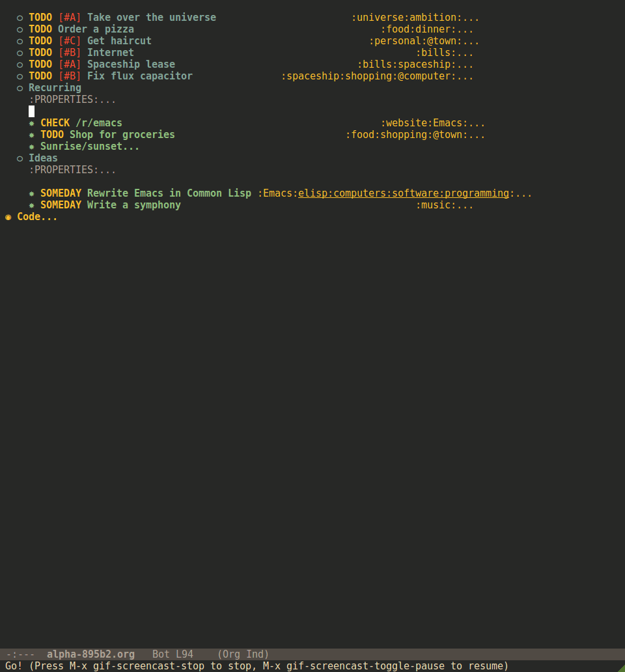
Task: Click 'Bot' position indicator in mode line
Action: coord(161,654)
